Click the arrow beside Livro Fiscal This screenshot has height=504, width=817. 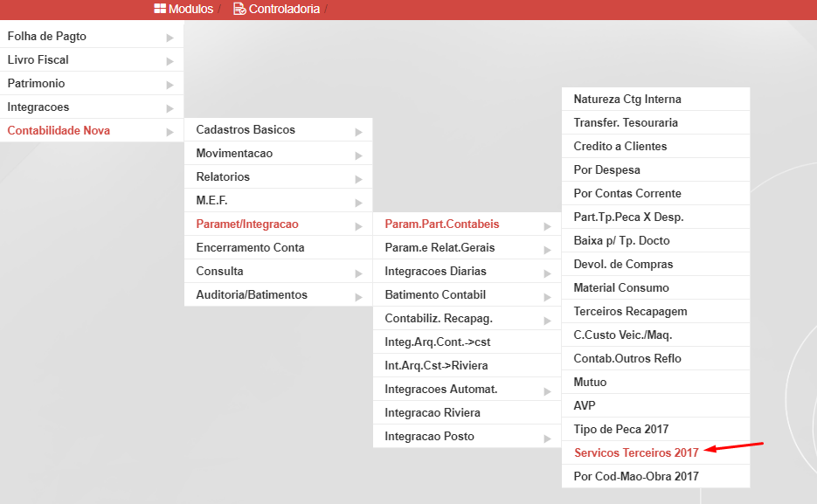click(x=170, y=61)
